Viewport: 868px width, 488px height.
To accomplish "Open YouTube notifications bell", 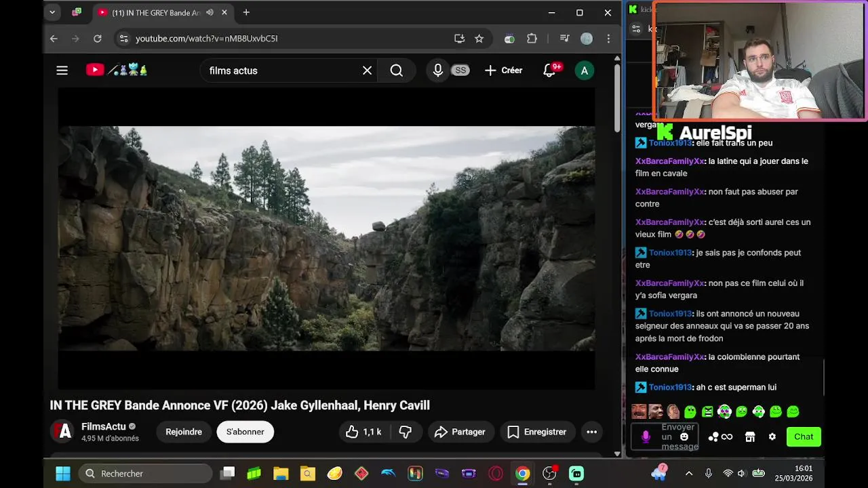I will click(x=549, y=70).
